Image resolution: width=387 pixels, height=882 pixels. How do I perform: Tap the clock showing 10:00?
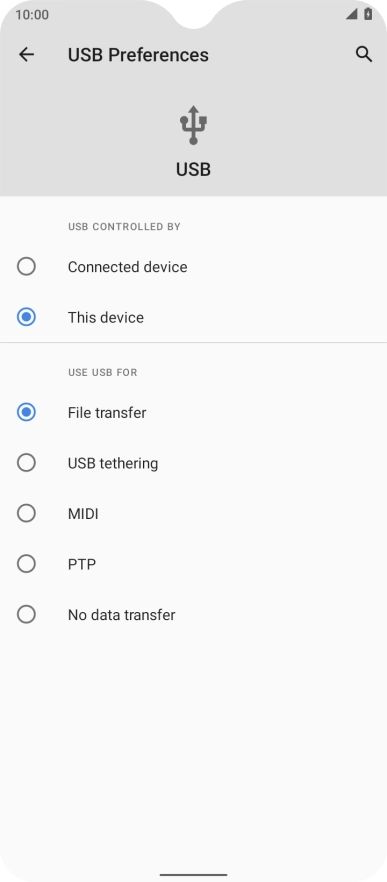click(32, 15)
